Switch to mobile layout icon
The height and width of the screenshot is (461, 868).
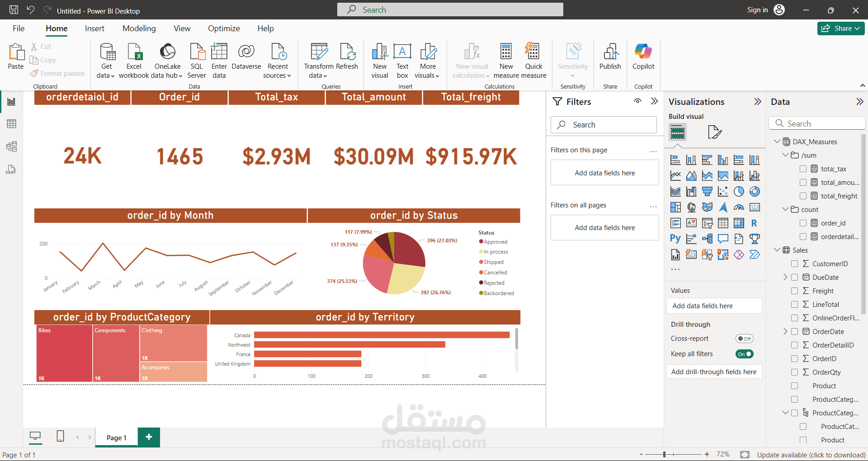pyautogui.click(x=60, y=436)
